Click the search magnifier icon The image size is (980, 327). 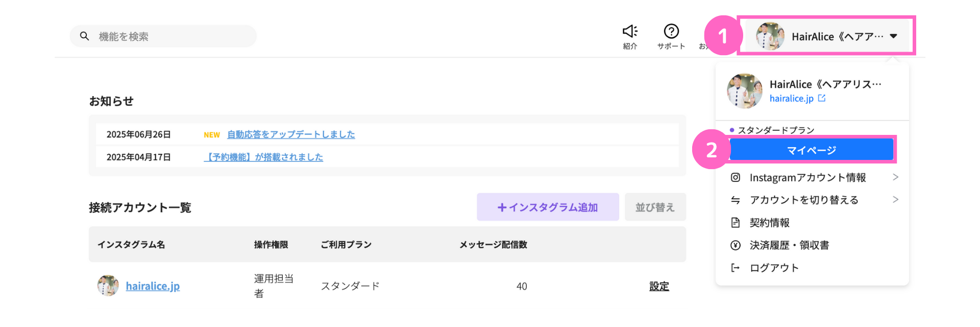[85, 36]
